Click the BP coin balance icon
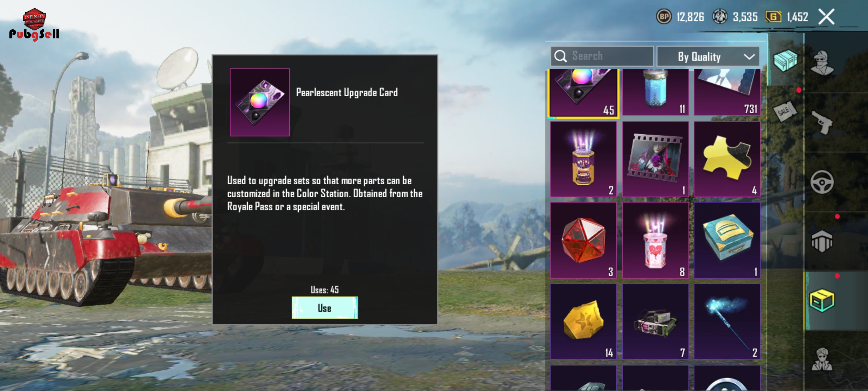 (x=664, y=17)
